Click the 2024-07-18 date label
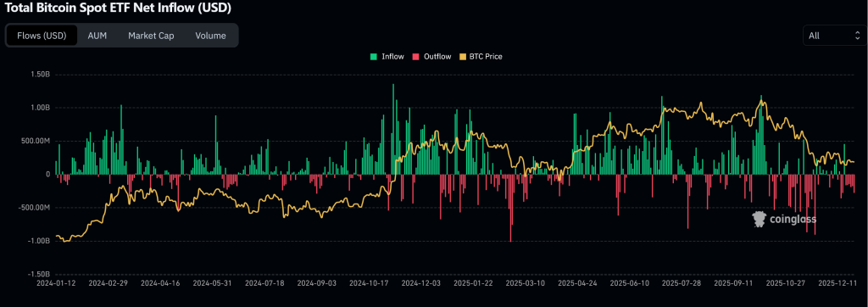 point(264,282)
